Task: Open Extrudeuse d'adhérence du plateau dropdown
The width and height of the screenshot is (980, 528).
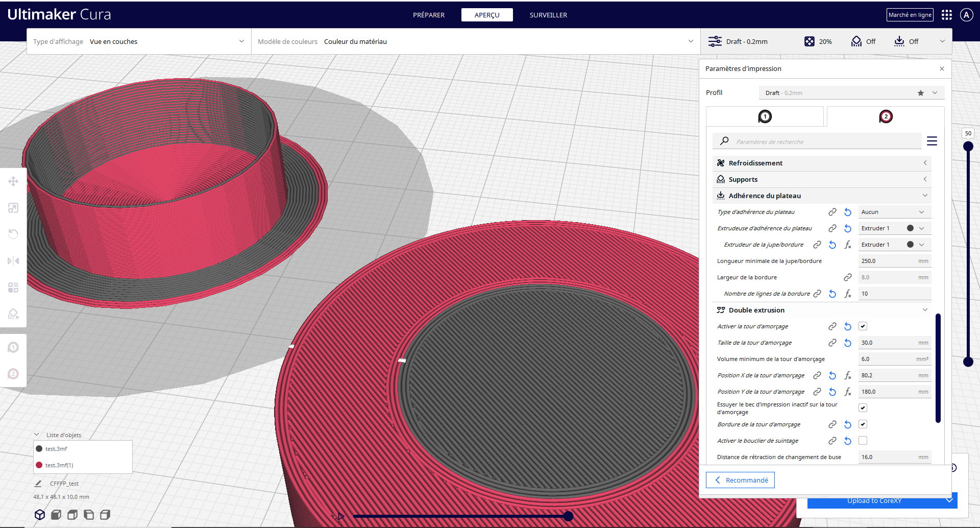Action: pos(894,228)
